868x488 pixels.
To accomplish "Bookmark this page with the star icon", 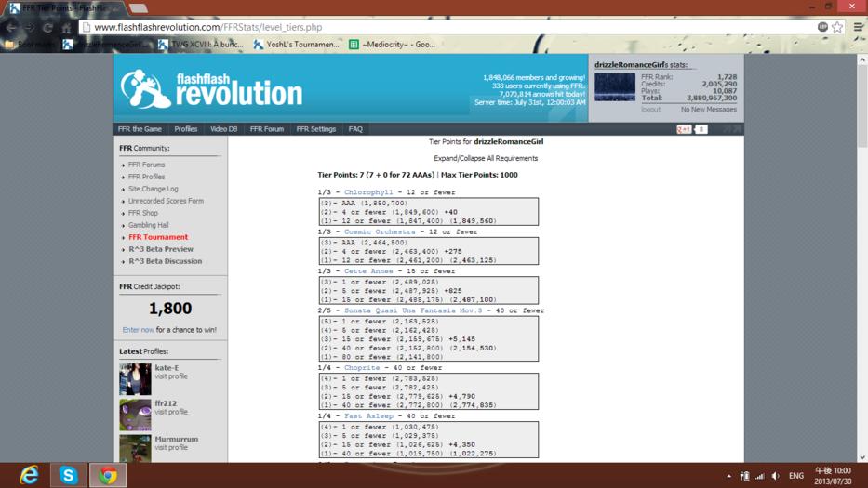I will [837, 27].
